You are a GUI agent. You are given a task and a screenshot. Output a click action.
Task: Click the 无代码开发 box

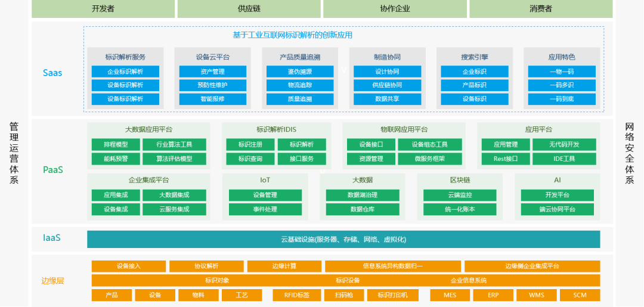click(564, 144)
